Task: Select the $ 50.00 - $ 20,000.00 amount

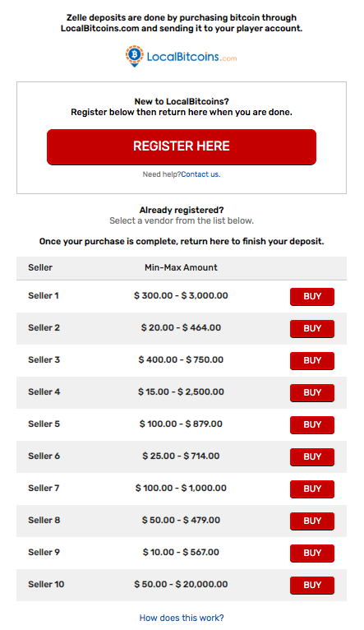Action: click(181, 584)
